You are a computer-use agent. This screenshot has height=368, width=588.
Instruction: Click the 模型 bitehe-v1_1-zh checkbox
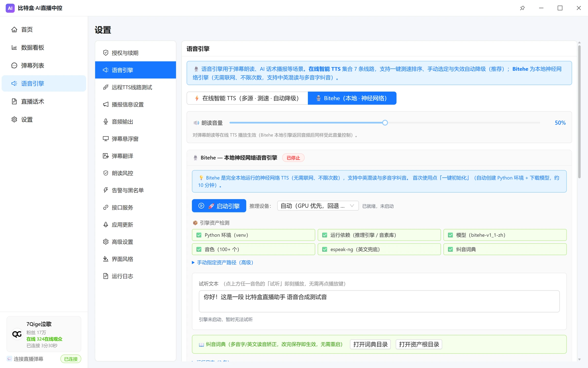pos(450,235)
